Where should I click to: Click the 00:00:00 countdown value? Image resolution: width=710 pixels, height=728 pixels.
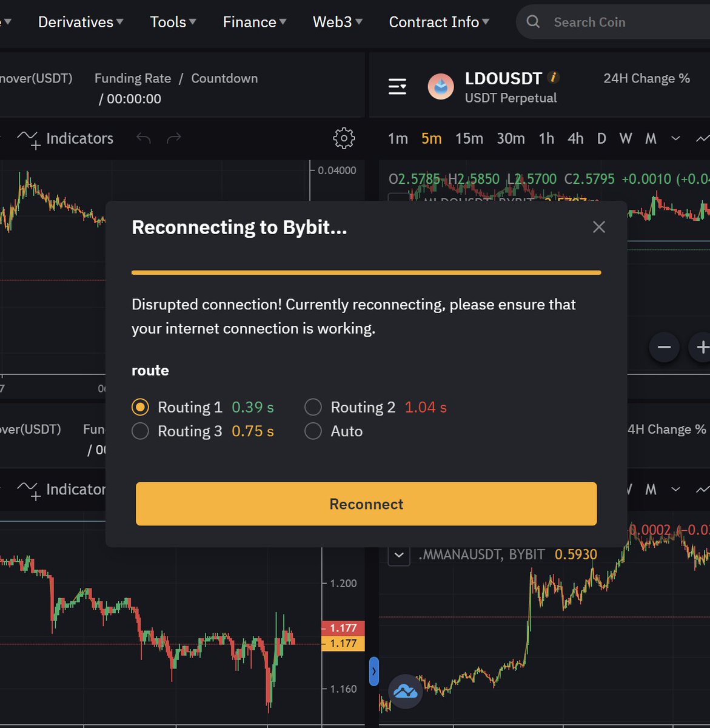(134, 99)
